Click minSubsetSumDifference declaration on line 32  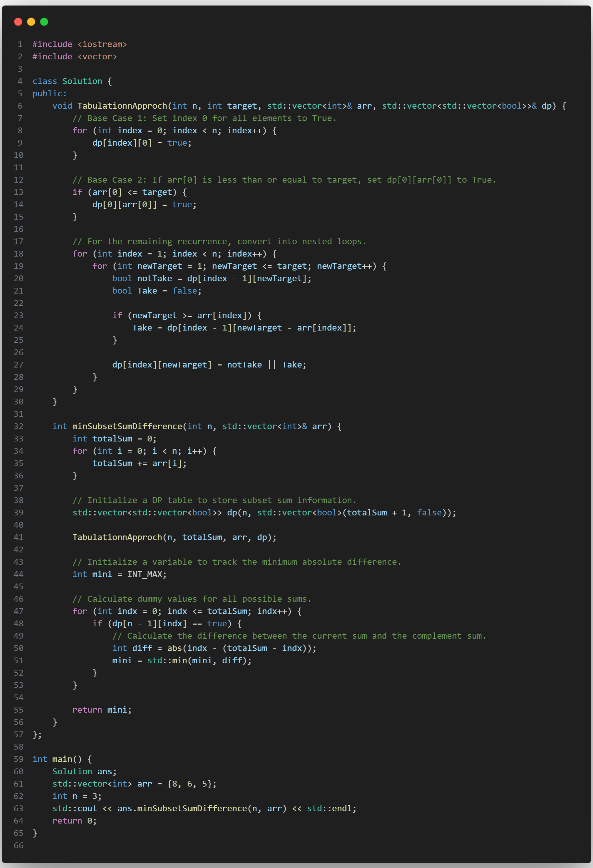click(x=127, y=426)
